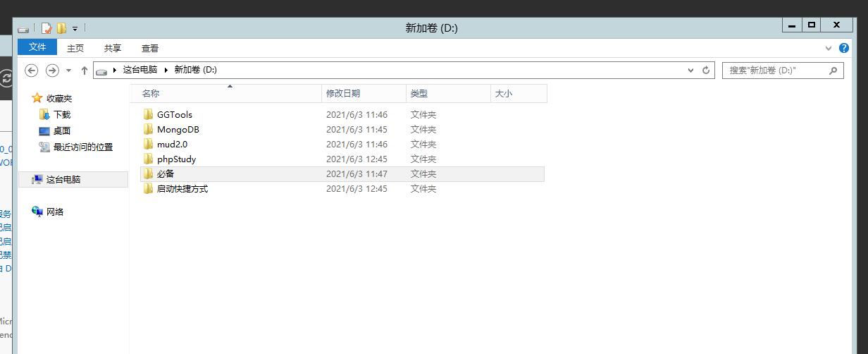Image resolution: width=868 pixels, height=354 pixels.
Task: Go back using the back arrow
Action: (x=31, y=71)
